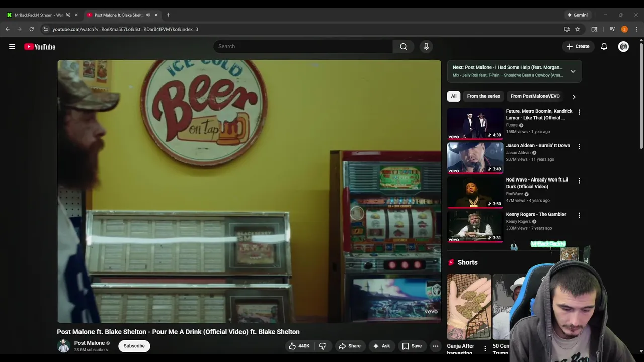
Task: Open the Ask AI button
Action: [381, 346]
